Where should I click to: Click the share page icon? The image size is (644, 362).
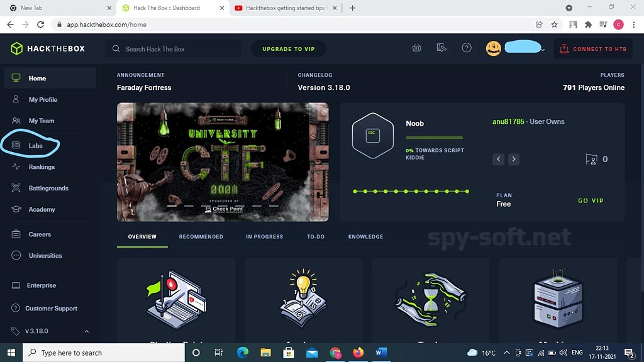(x=539, y=25)
